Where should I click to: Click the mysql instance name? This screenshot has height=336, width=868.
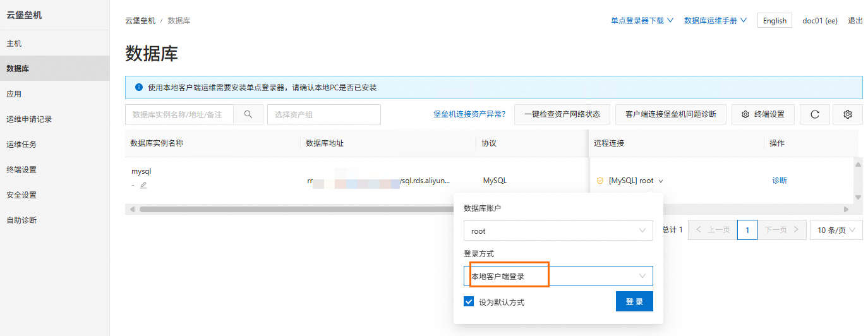(x=141, y=171)
